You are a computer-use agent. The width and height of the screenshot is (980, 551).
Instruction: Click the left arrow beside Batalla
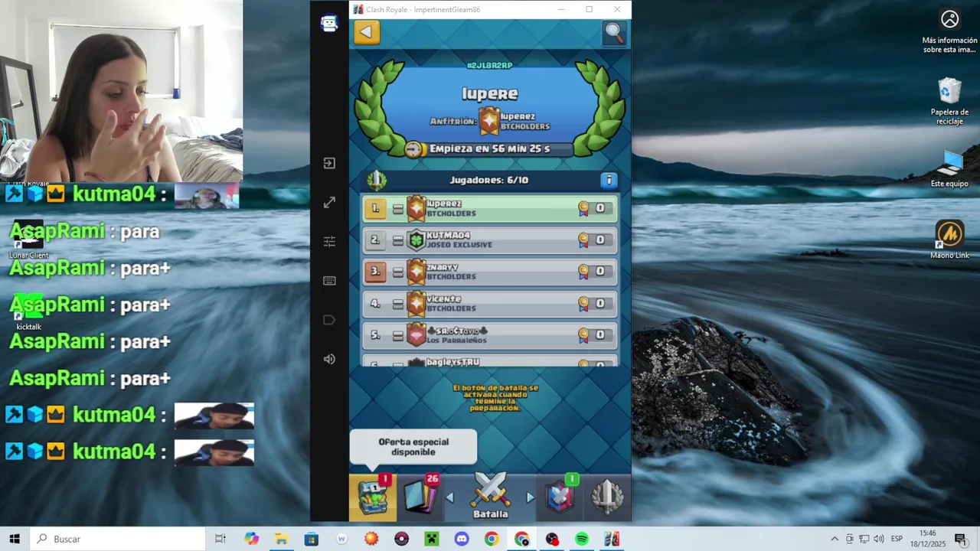450,498
